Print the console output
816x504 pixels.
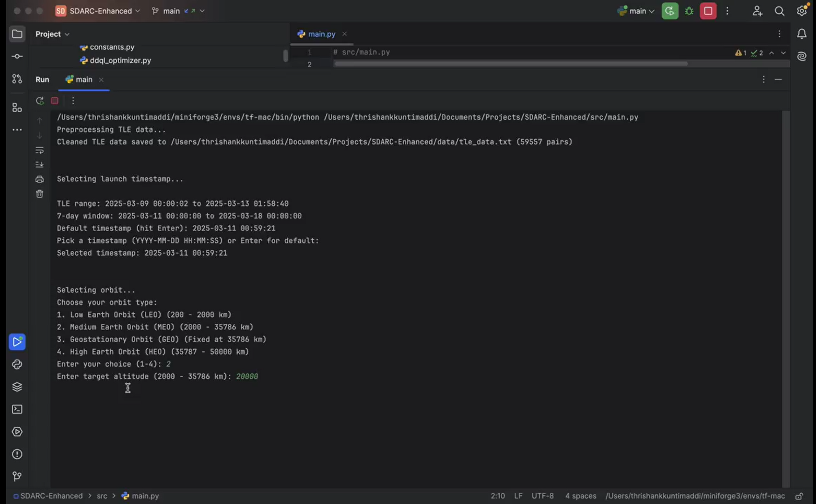(39, 179)
